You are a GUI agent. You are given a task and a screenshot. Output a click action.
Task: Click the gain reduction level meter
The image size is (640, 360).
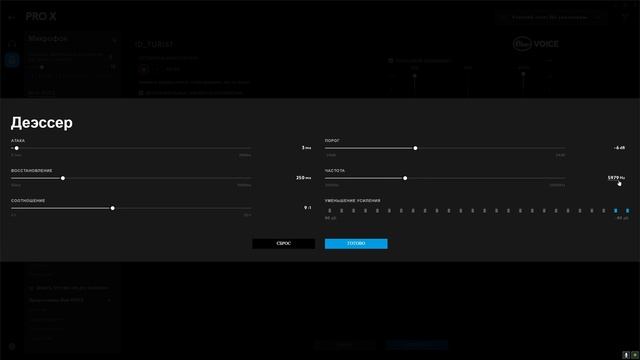point(478,211)
